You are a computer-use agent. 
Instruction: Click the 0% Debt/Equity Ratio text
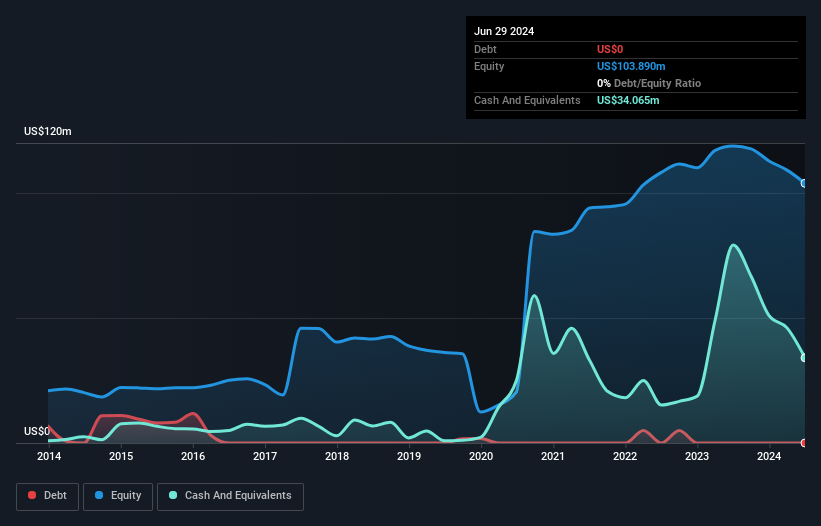[x=649, y=83]
